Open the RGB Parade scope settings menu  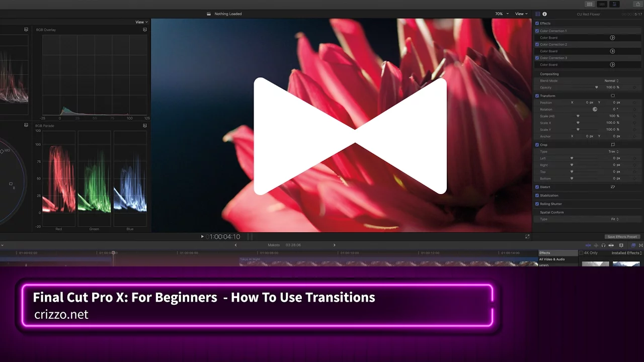[x=145, y=125]
